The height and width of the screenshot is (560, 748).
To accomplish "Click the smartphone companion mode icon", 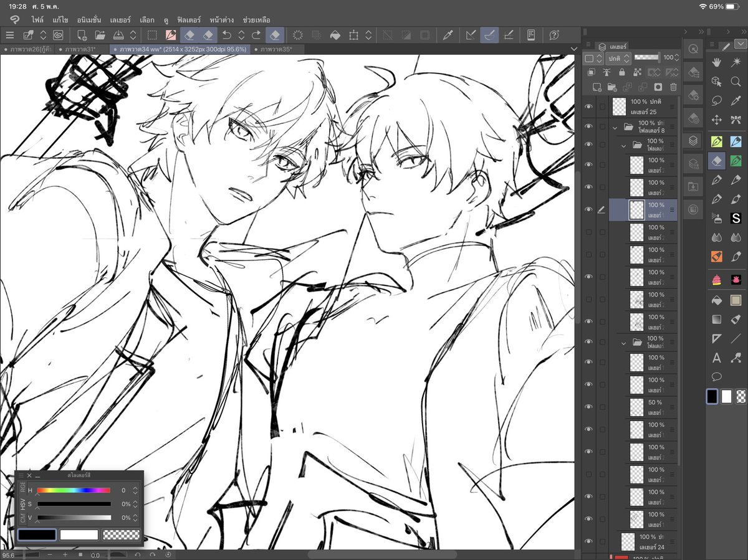I will point(531,35).
